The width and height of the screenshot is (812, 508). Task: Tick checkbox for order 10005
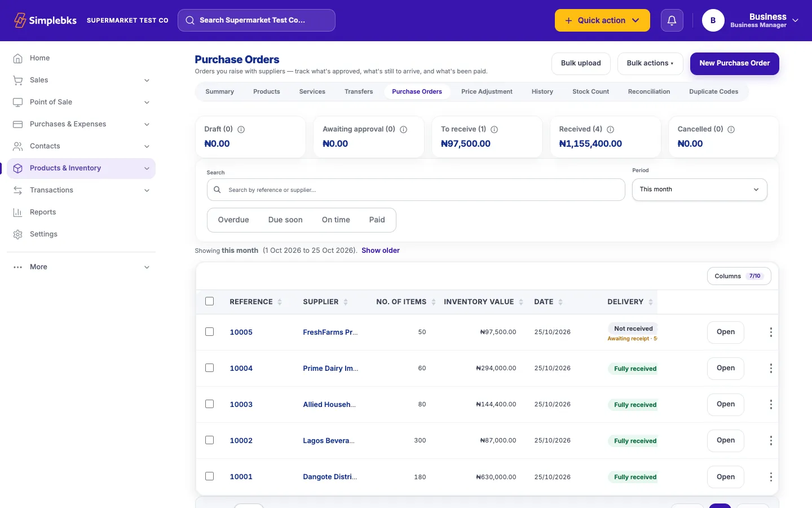coord(210,332)
